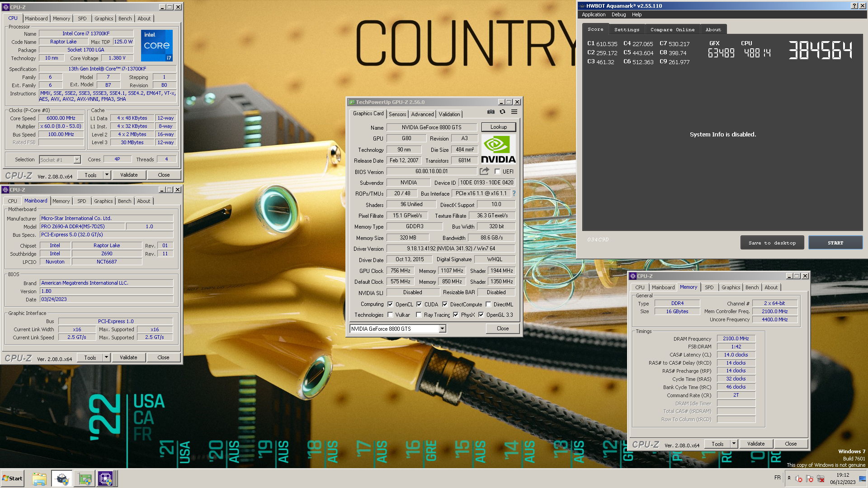868x488 pixels.
Task: Click the Intel Core i7 logo in CPU-Z
Action: pyautogui.click(x=157, y=45)
